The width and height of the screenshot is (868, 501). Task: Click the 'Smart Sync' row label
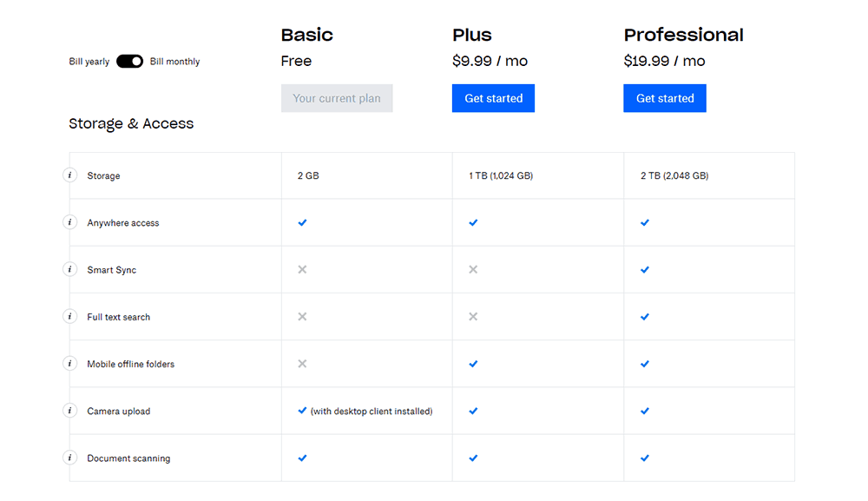[112, 269]
